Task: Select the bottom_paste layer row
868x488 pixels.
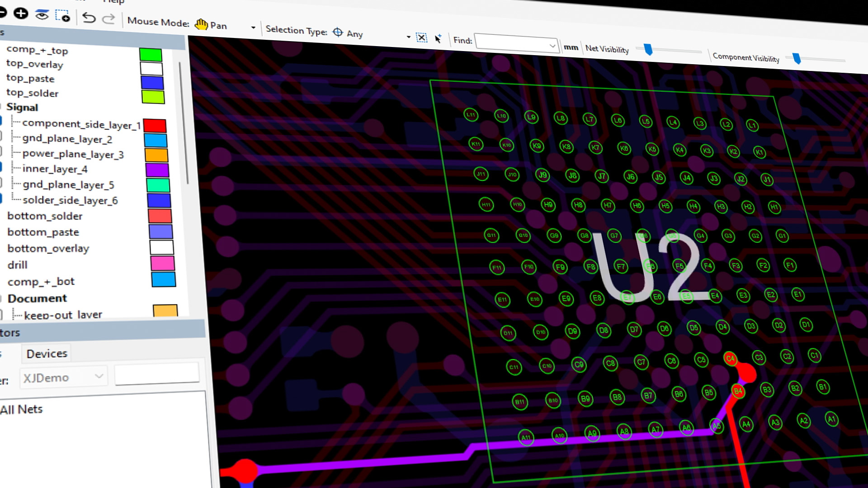Action: [x=43, y=232]
